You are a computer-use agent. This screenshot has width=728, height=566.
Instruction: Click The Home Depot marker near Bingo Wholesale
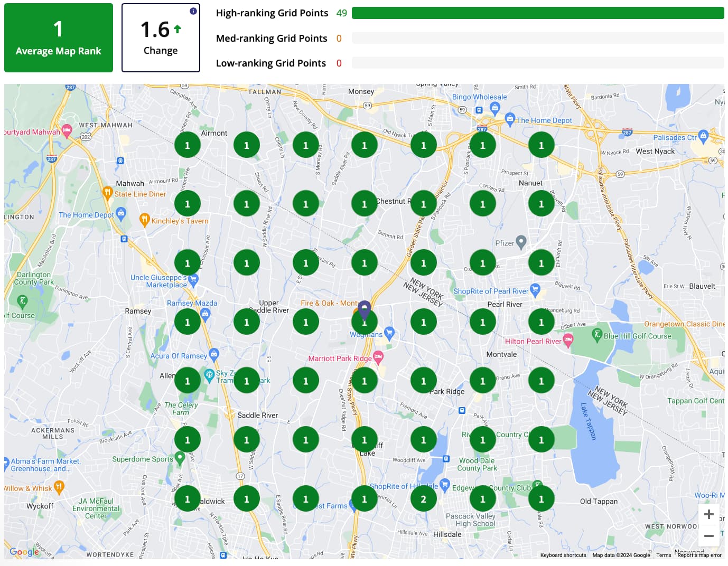tap(510, 118)
